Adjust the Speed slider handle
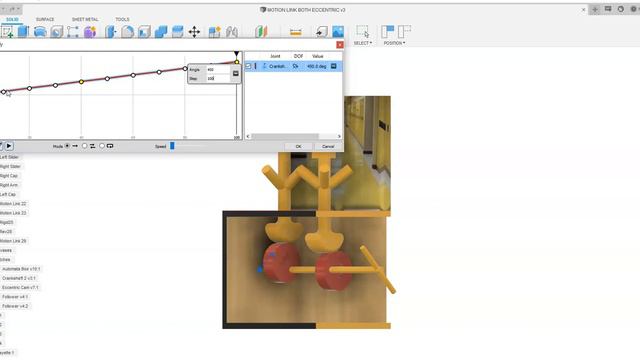 tap(172, 146)
